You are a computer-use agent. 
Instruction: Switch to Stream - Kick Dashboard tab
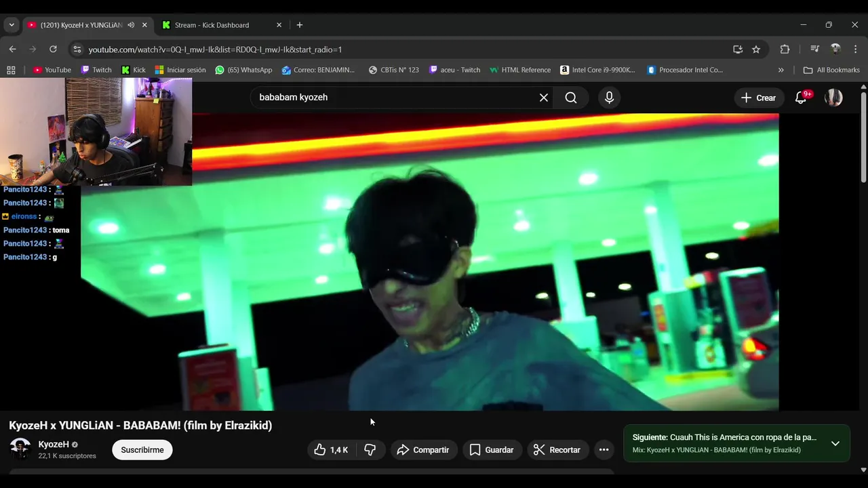(212, 25)
